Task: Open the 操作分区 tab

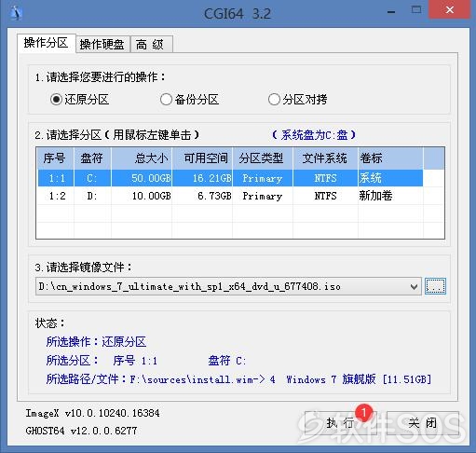Action: click(47, 43)
